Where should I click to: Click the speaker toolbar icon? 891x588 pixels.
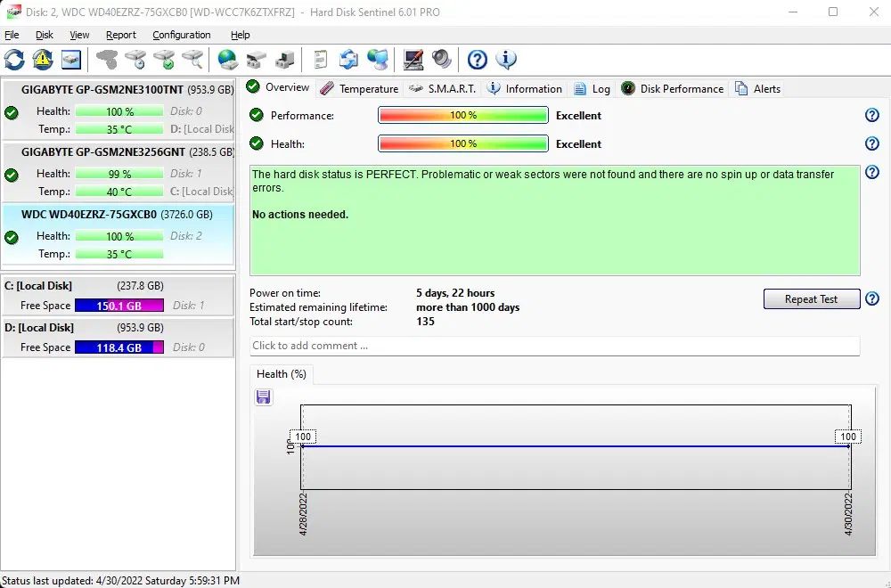coord(442,59)
